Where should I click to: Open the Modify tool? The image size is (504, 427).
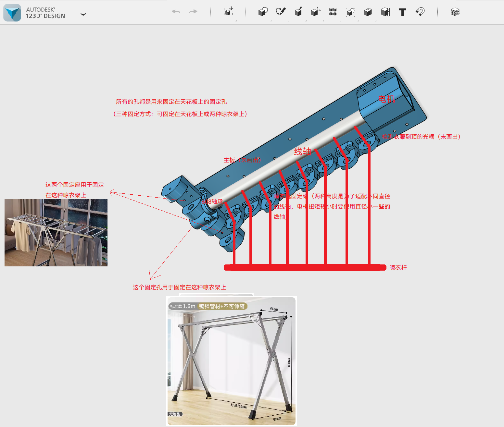pos(315,12)
